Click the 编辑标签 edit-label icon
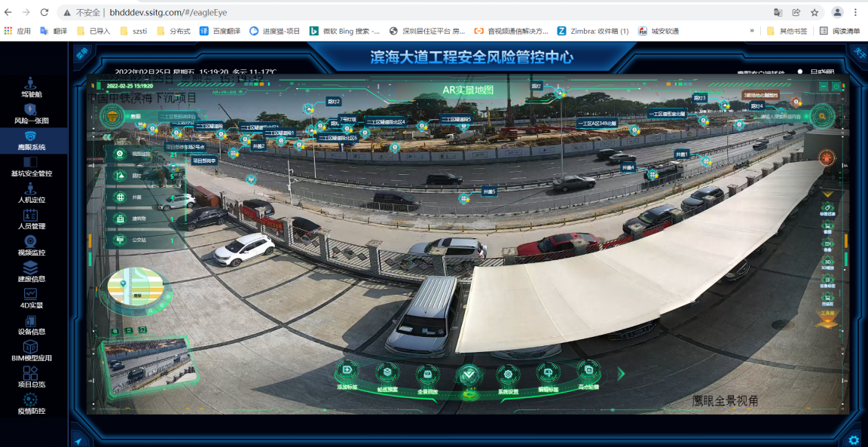 click(548, 373)
